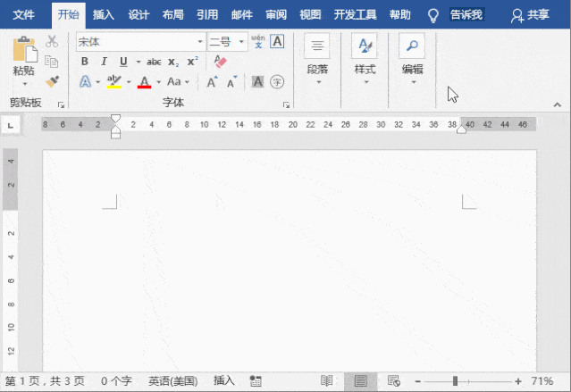Image resolution: width=571 pixels, height=392 pixels.
Task: Expand the font name list arrow
Action: [200, 42]
